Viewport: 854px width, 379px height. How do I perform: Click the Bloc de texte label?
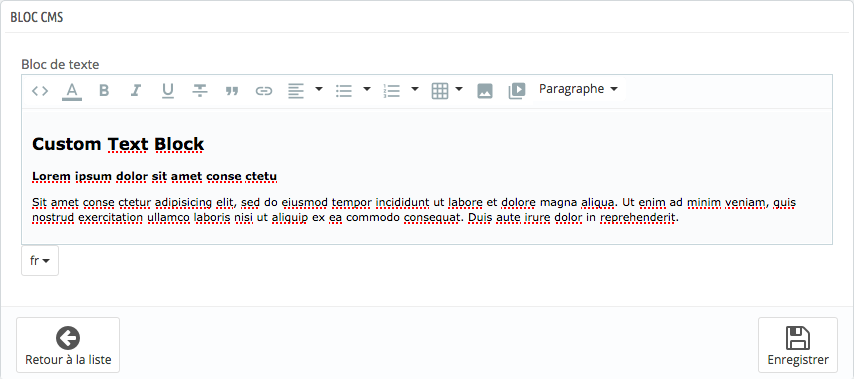pos(60,64)
